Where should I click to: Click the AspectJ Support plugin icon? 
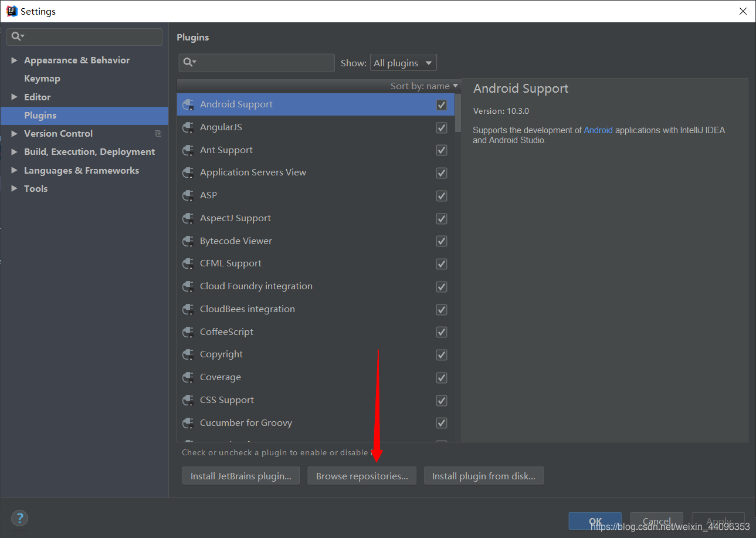pyautogui.click(x=188, y=218)
